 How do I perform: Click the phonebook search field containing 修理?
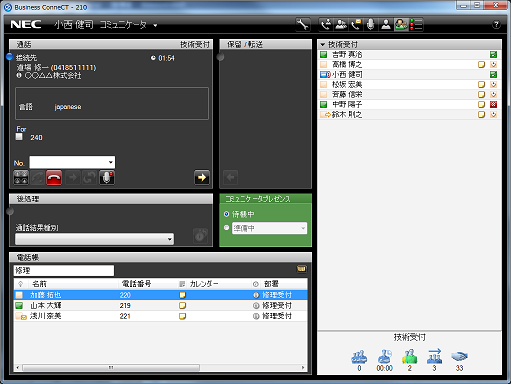[x=64, y=270]
